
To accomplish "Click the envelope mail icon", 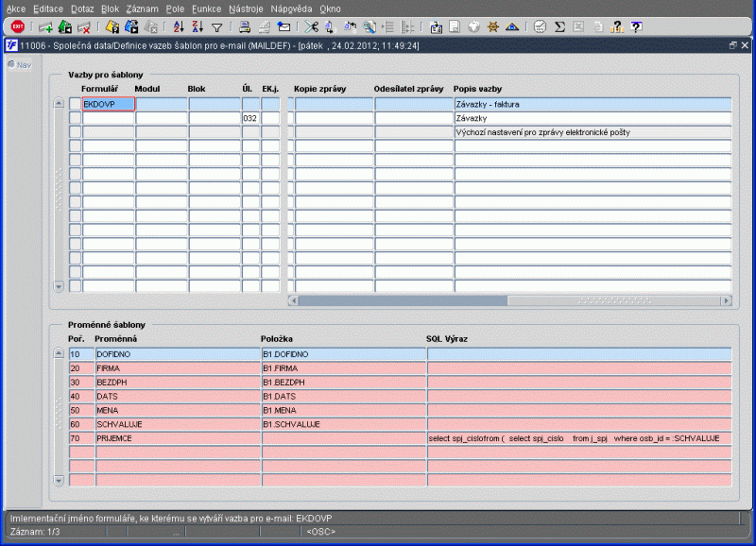I will 283,27.
